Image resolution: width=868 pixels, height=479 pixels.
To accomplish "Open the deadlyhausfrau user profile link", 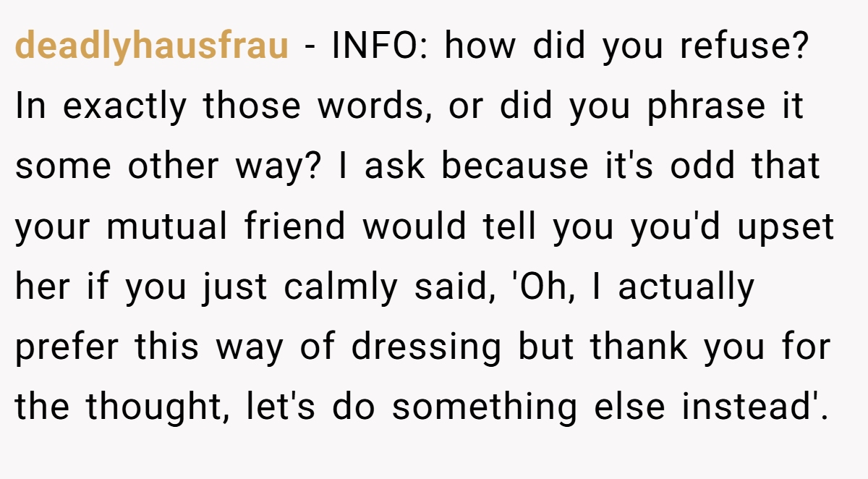I will (152, 47).
